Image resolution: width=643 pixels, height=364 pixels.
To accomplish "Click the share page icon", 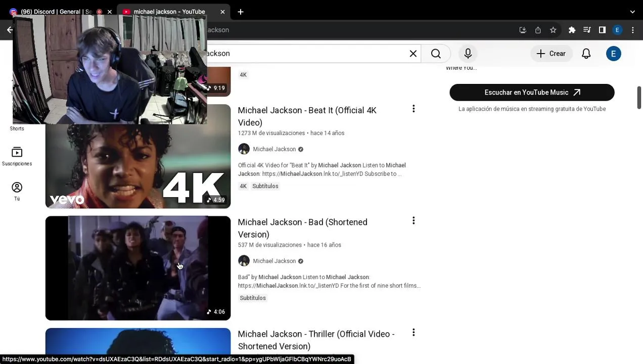I will click(x=538, y=30).
